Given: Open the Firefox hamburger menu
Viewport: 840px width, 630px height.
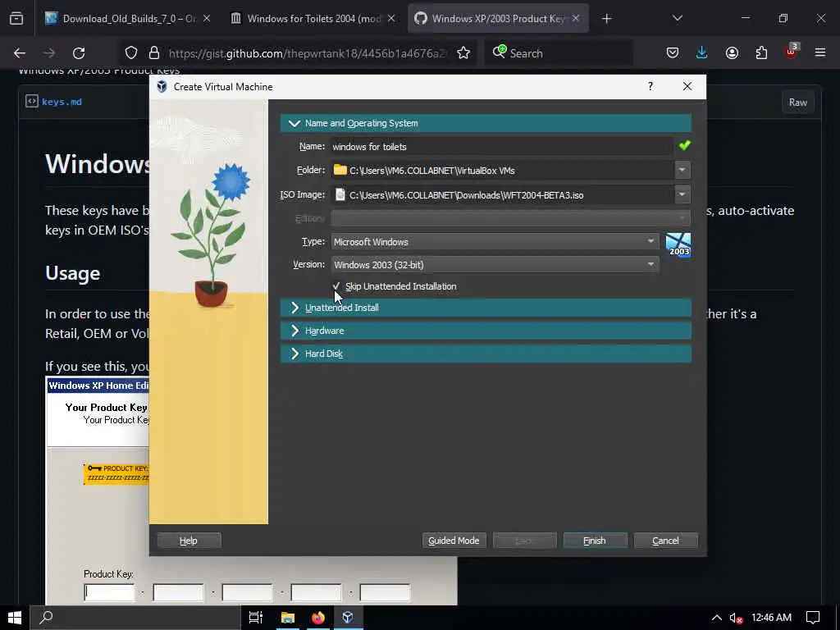Looking at the screenshot, I should point(820,53).
